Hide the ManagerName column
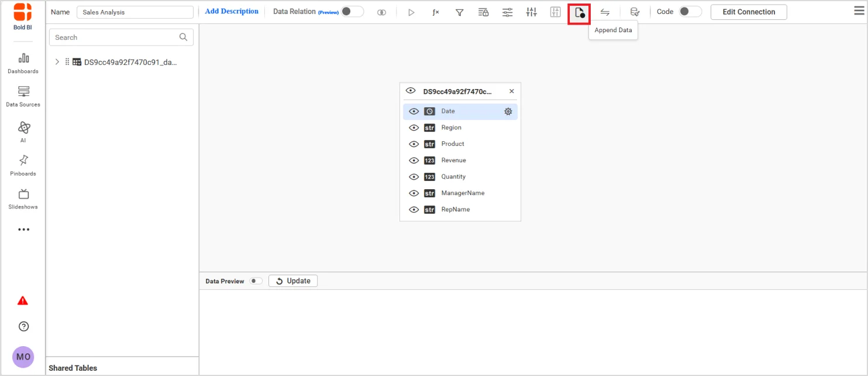This screenshot has height=376, width=868. click(x=414, y=193)
